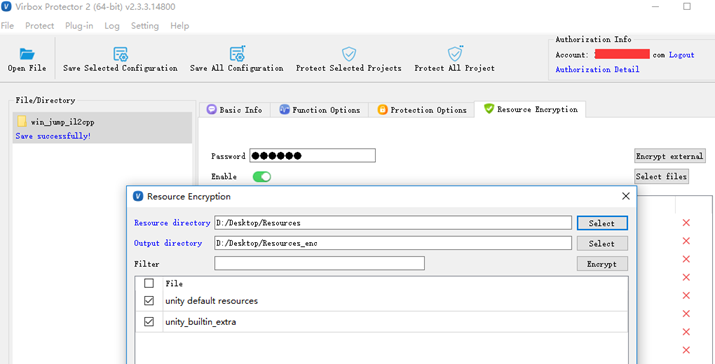Screen dimensions: 715x364
Task: Toggle the Enable switch off
Action: [262, 177]
